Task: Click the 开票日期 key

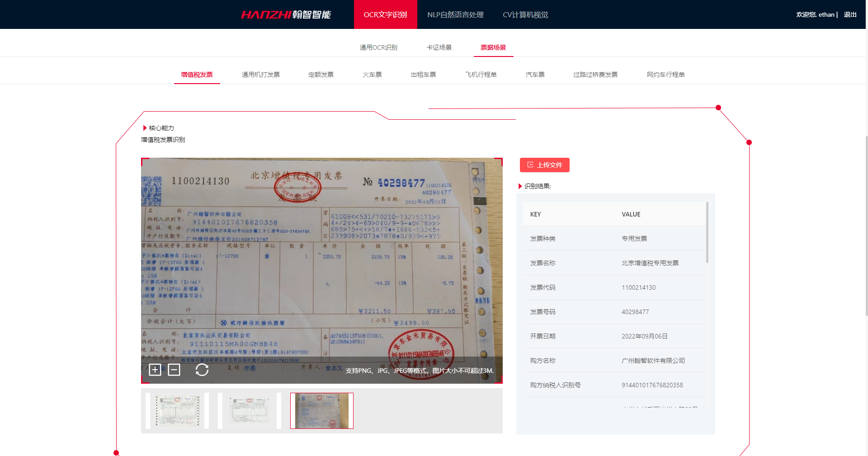Action: (x=543, y=336)
